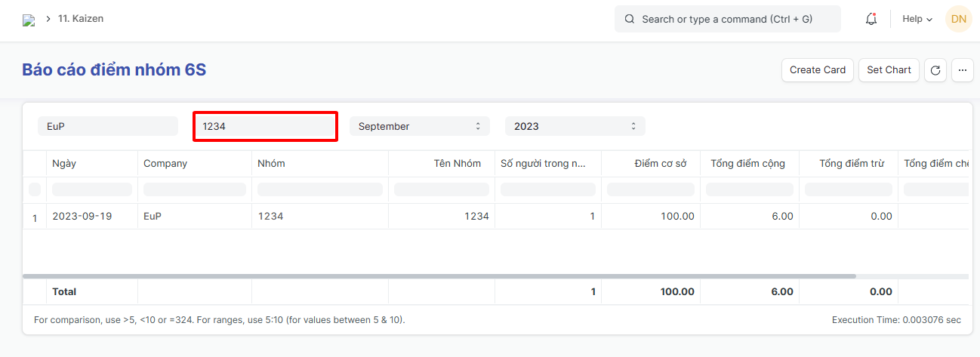This screenshot has height=357, width=980.
Task: Click the EuP company filter field
Action: [x=108, y=126]
